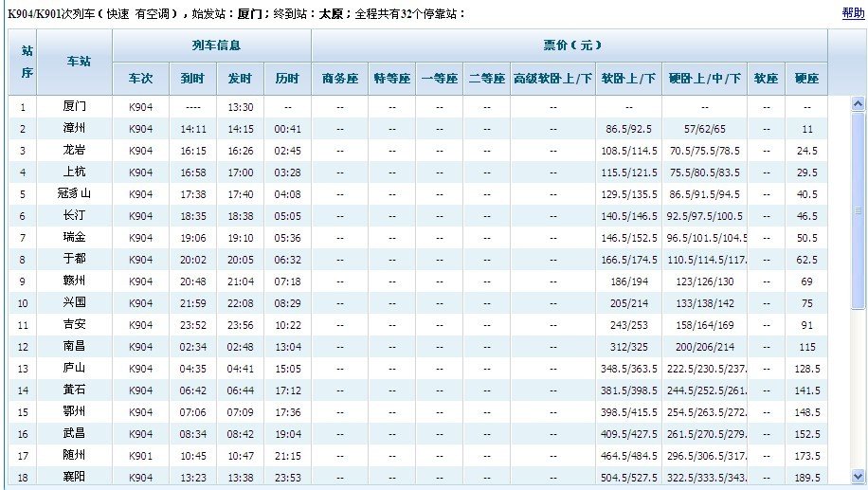Screen dimensions: 868x490
Task: Select station 南昌 in the table
Action: click(x=74, y=346)
